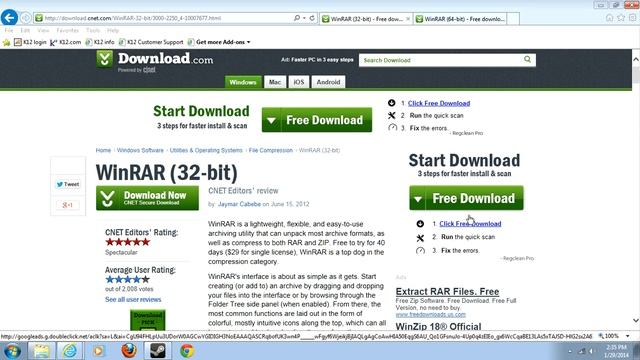Click the page scrollbar up arrow
This screenshot has height=360, width=640.
636,60
